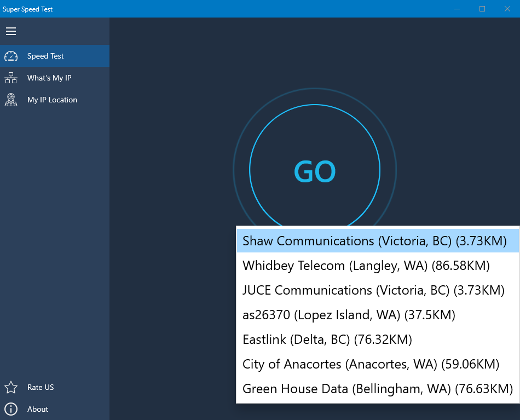Open the What's My IP page

49,78
